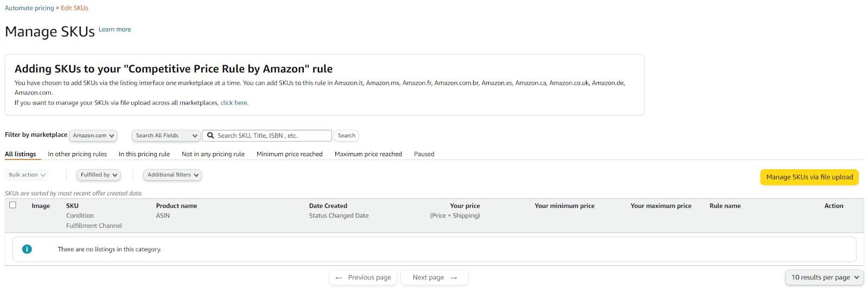868x306 pixels.
Task: Open the Amazon.com marketplace dropdown
Action: [93, 136]
